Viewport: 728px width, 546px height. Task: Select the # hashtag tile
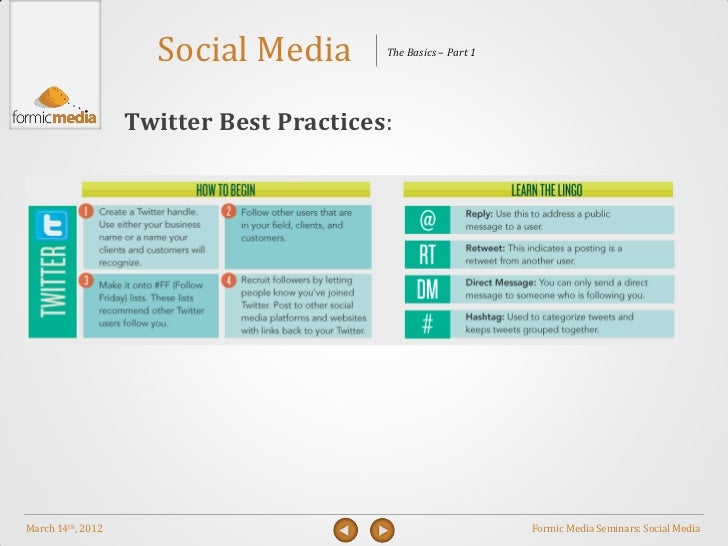click(x=427, y=324)
